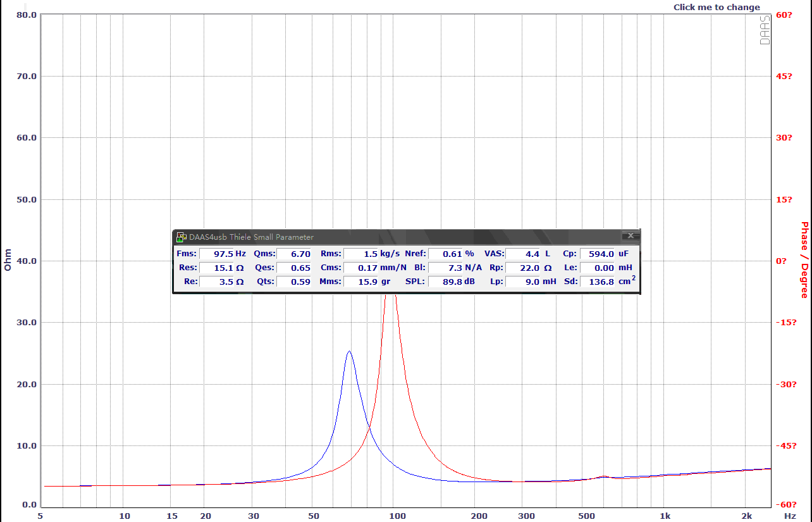This screenshot has width=812, height=522.
Task: Click the Cms field showing 0.17
Action: pos(360,268)
